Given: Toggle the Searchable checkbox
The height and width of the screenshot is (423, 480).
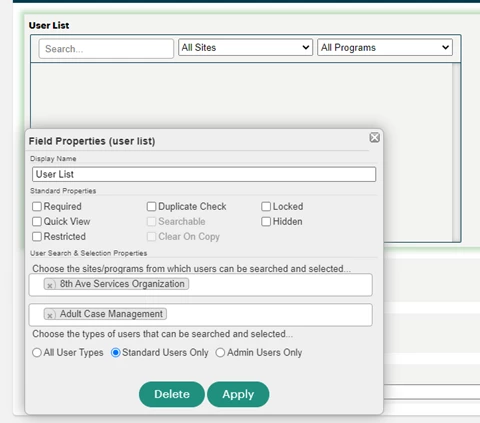Looking at the screenshot, I should [151, 222].
